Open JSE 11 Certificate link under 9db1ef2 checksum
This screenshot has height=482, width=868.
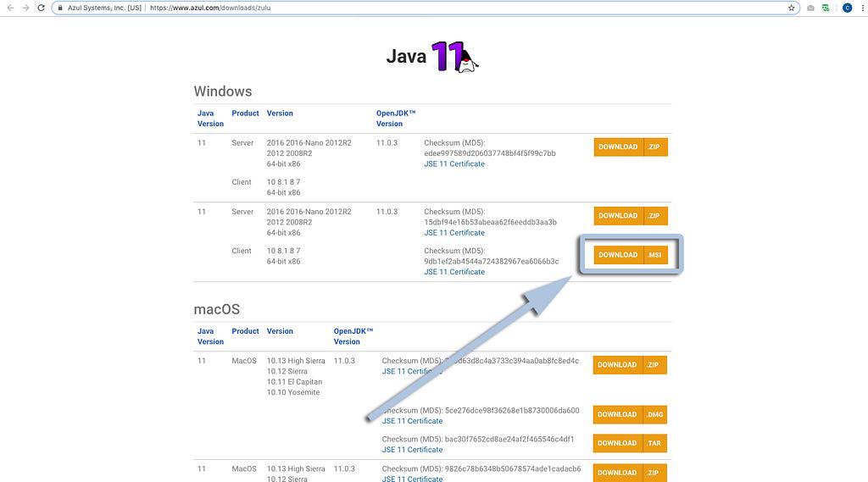click(454, 272)
